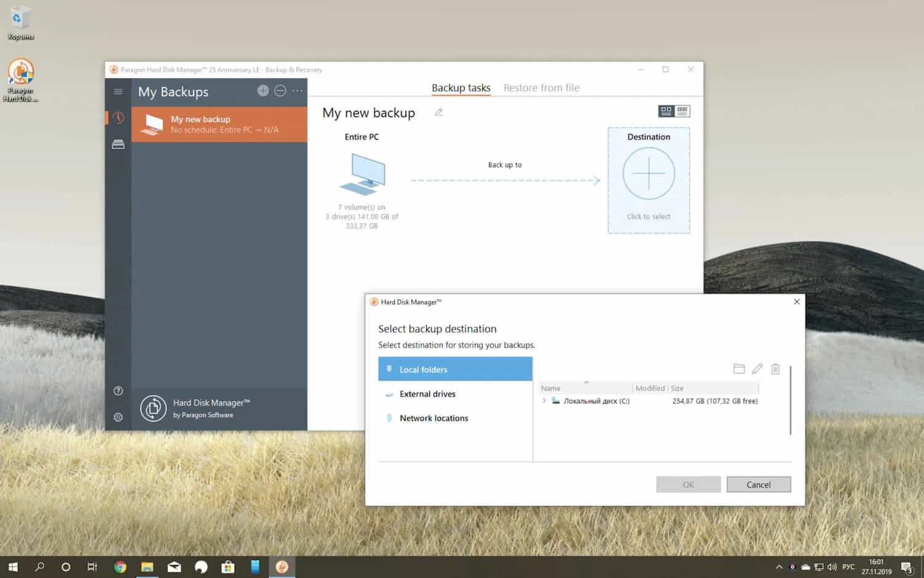Open the Paragon Hard Disk desktop shortcut
924x578 pixels.
click(20, 80)
